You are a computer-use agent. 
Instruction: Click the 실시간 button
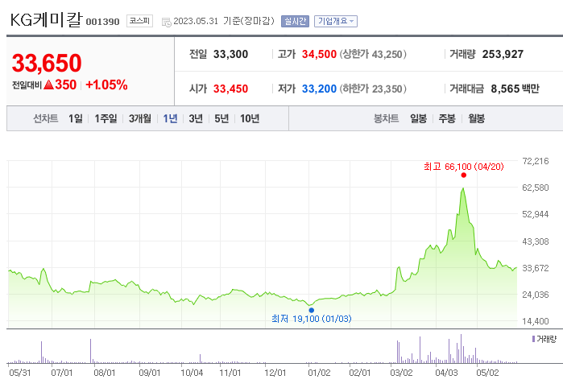click(295, 21)
